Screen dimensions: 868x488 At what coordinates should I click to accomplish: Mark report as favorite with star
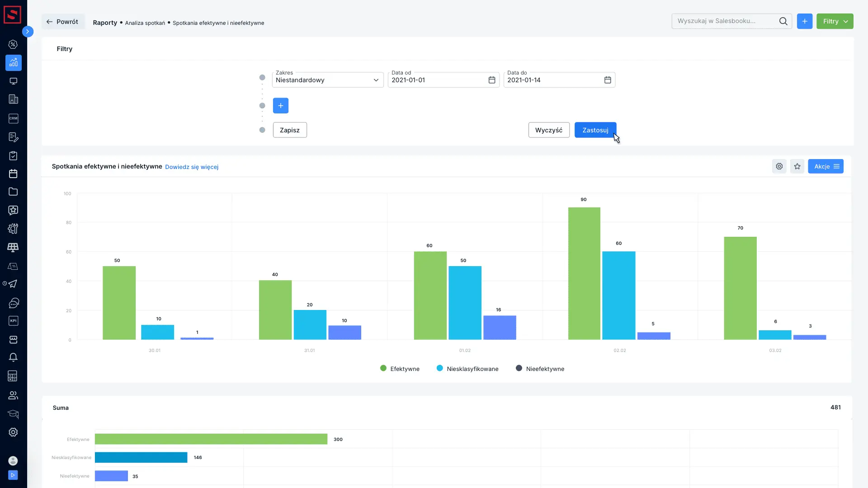(797, 166)
